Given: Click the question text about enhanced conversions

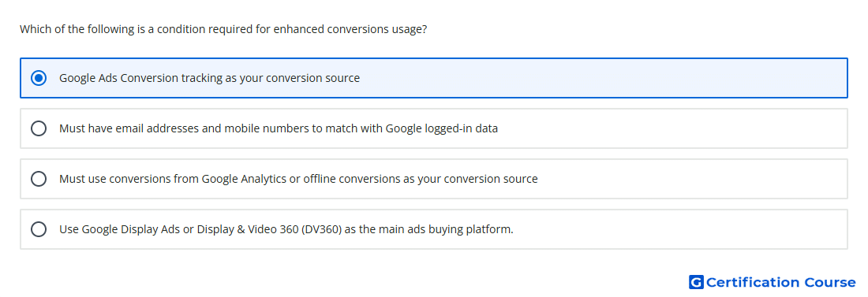Looking at the screenshot, I should tap(223, 29).
